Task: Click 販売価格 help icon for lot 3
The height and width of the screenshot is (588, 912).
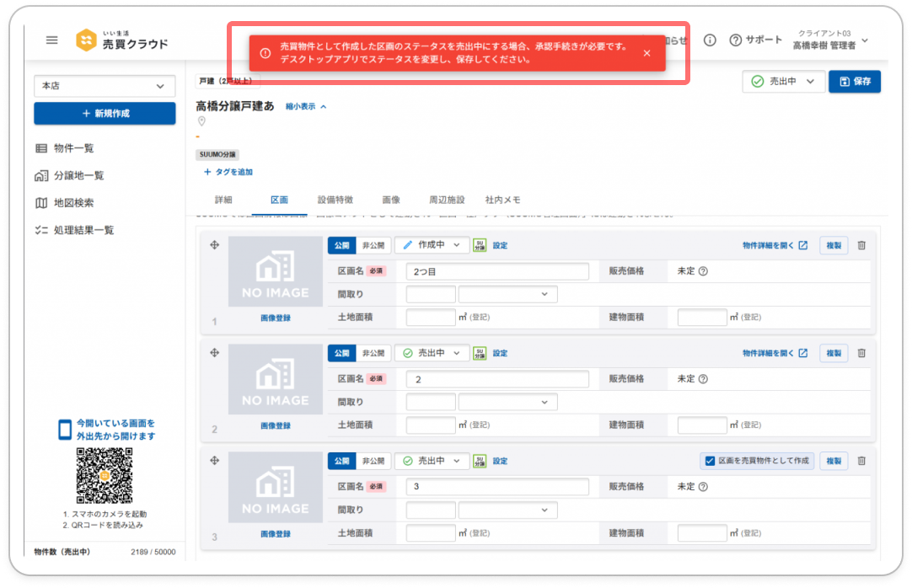Action: [703, 487]
